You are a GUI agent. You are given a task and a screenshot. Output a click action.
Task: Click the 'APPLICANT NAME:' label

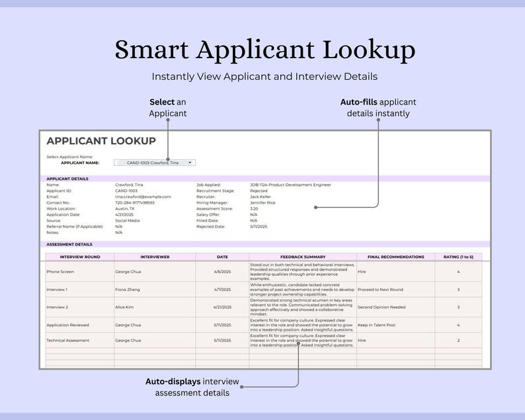click(80, 163)
